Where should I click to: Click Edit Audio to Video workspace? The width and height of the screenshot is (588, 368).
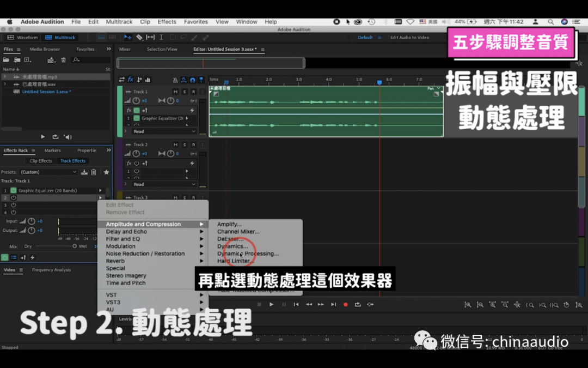pyautogui.click(x=409, y=38)
